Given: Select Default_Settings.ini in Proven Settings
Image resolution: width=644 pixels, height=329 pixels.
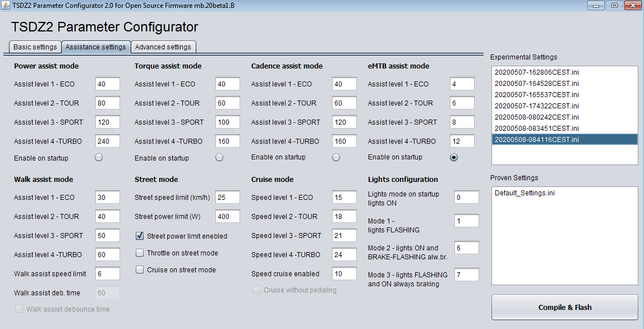Looking at the screenshot, I should [565, 193].
